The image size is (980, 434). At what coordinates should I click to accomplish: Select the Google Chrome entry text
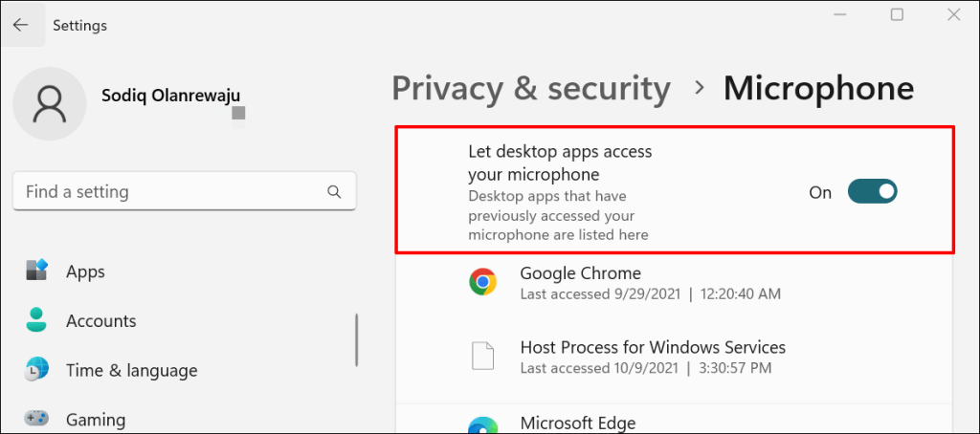click(581, 273)
